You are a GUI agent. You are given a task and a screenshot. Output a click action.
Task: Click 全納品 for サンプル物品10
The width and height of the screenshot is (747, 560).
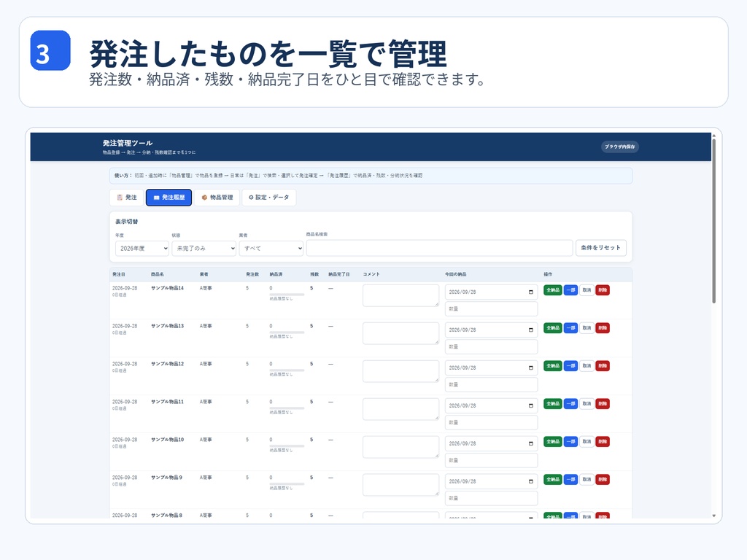pos(553,441)
